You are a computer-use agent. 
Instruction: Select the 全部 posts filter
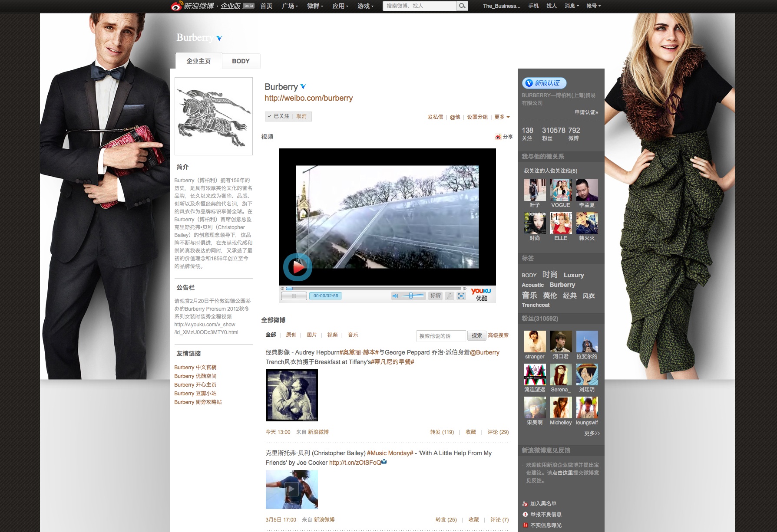271,335
